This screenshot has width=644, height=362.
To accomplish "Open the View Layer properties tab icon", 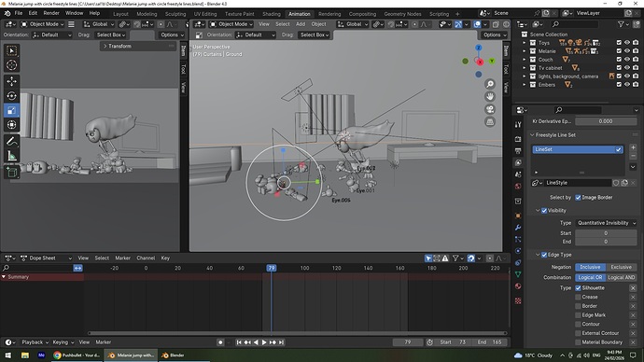I will click(518, 163).
